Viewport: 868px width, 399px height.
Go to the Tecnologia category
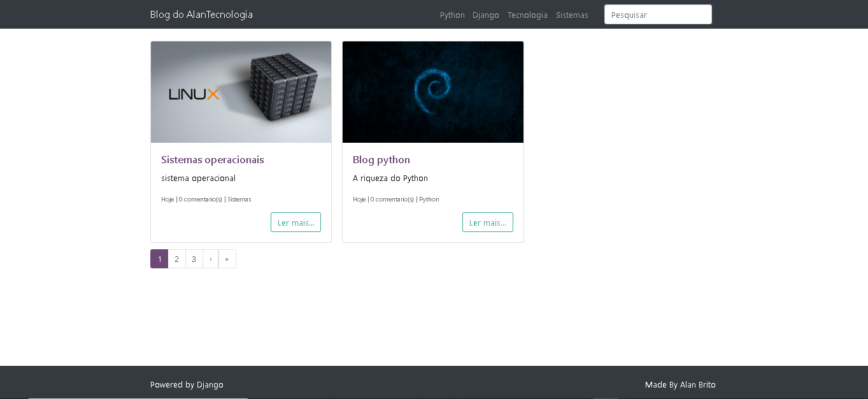tap(527, 15)
